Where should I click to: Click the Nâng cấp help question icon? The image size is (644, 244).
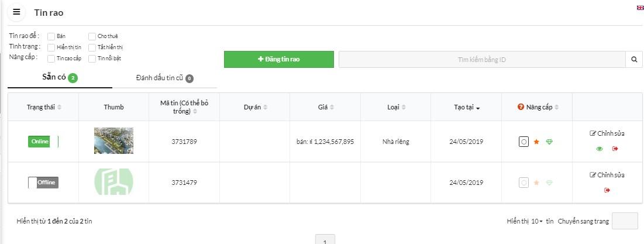pos(521,107)
